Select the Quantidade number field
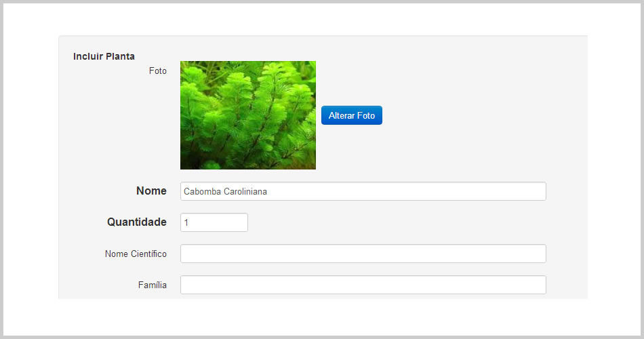The width and height of the screenshot is (644, 339). pos(214,222)
